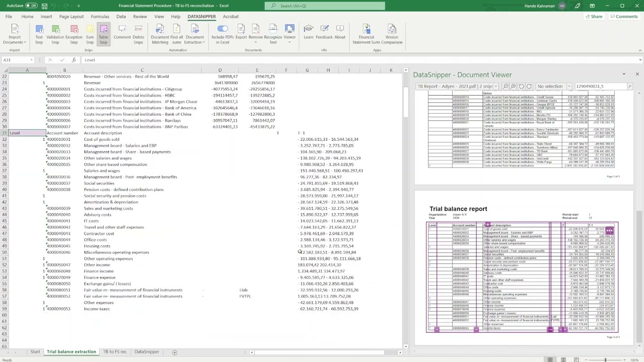
Task: Activate the Table Snip tool
Action: point(103,34)
